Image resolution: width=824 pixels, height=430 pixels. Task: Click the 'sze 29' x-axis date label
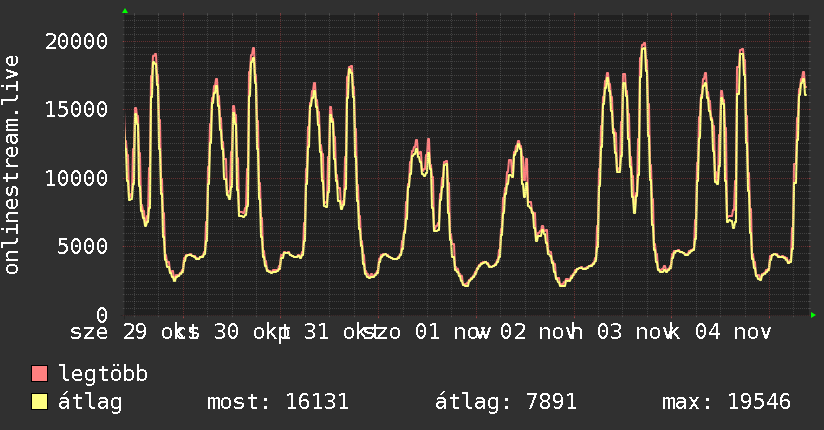coord(109,332)
